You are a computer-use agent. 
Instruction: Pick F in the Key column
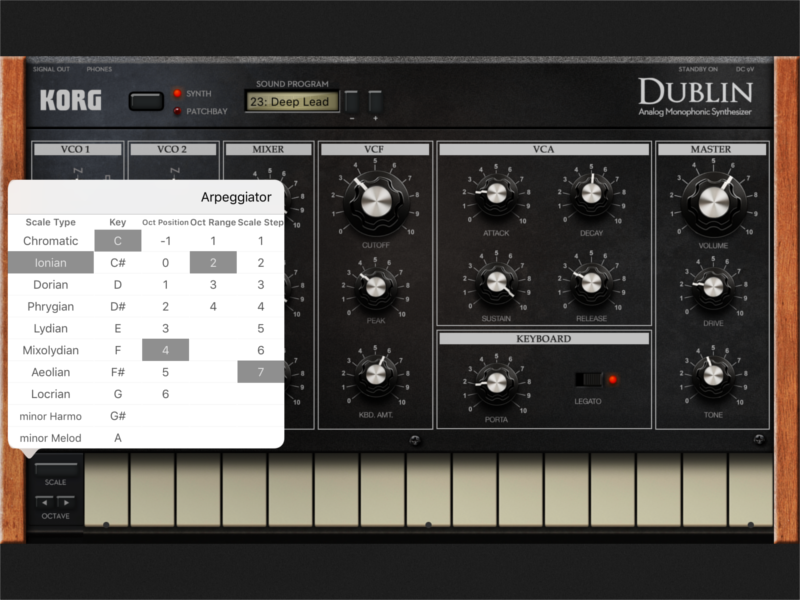pyautogui.click(x=118, y=351)
